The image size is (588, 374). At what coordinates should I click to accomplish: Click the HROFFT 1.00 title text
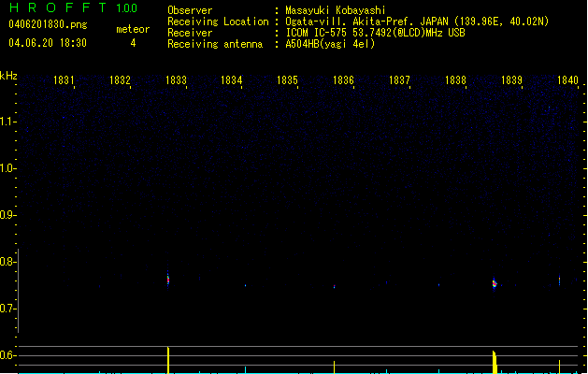click(x=73, y=7)
